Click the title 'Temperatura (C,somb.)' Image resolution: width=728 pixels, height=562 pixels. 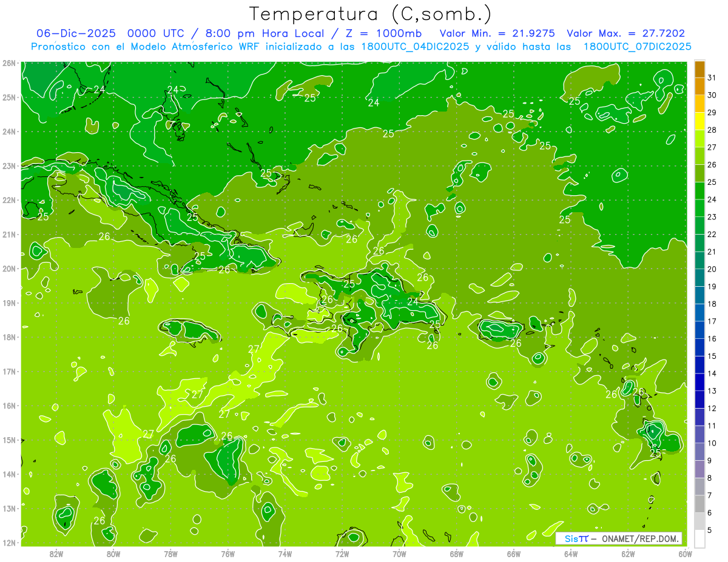(371, 14)
